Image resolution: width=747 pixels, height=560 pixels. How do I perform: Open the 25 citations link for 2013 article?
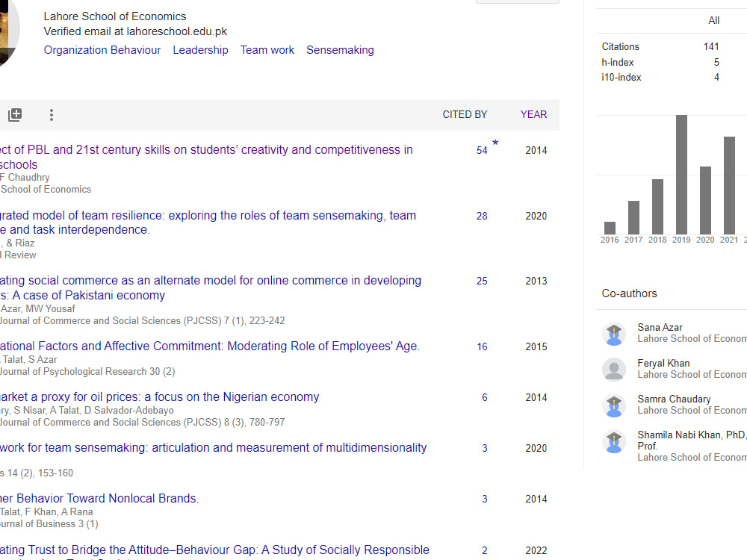(x=482, y=281)
